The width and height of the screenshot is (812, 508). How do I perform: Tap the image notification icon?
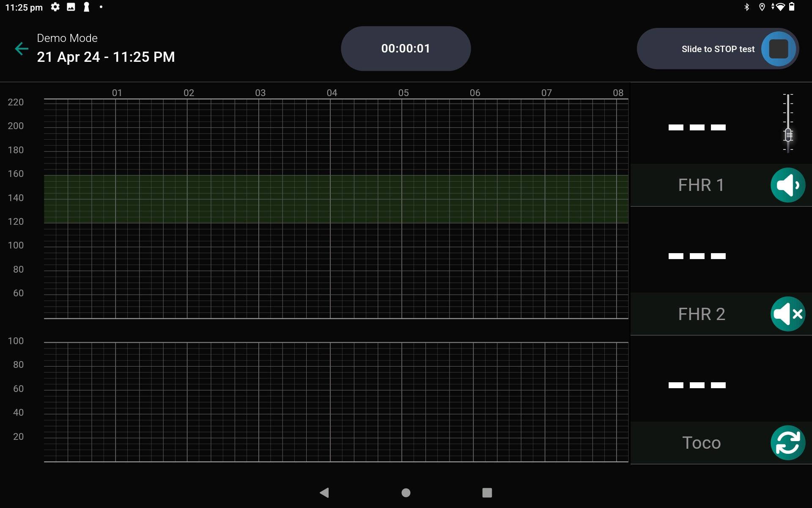point(71,7)
